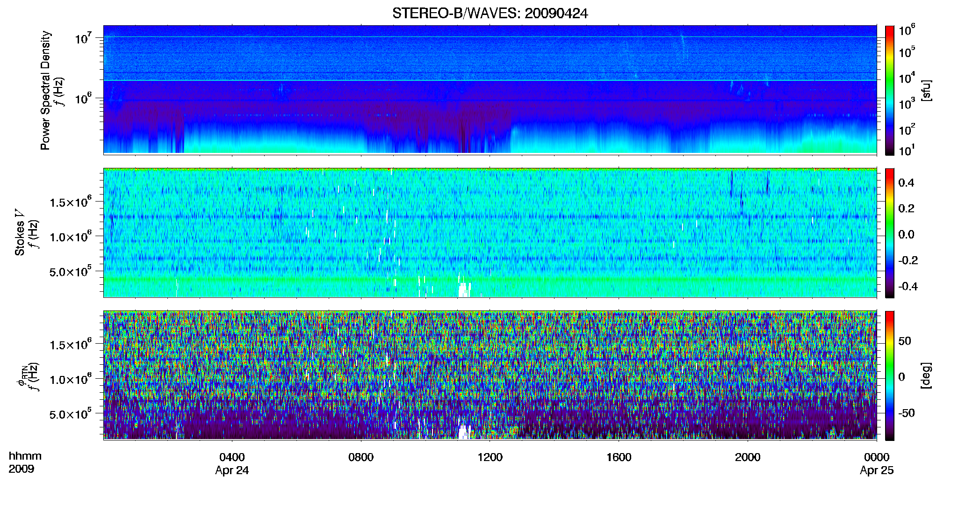Click the 1.5×10^6 tick on Stokes V axis
980x505 pixels.
point(71,202)
